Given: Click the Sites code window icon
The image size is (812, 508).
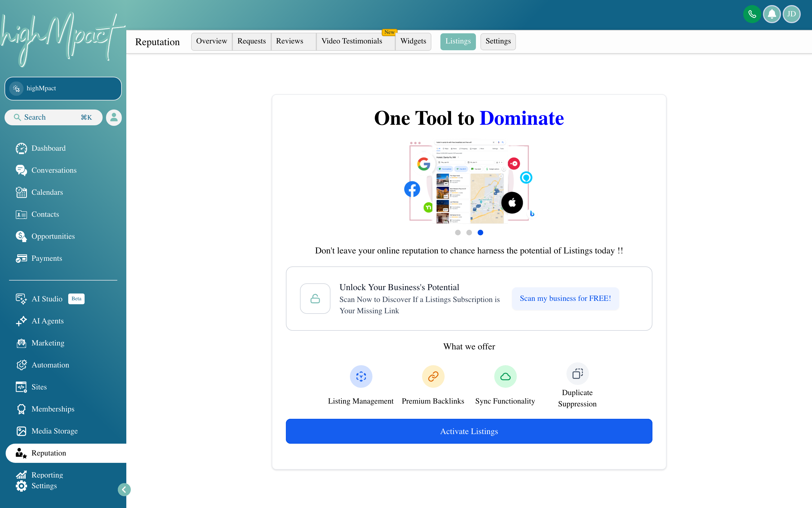Looking at the screenshot, I should coord(21,387).
